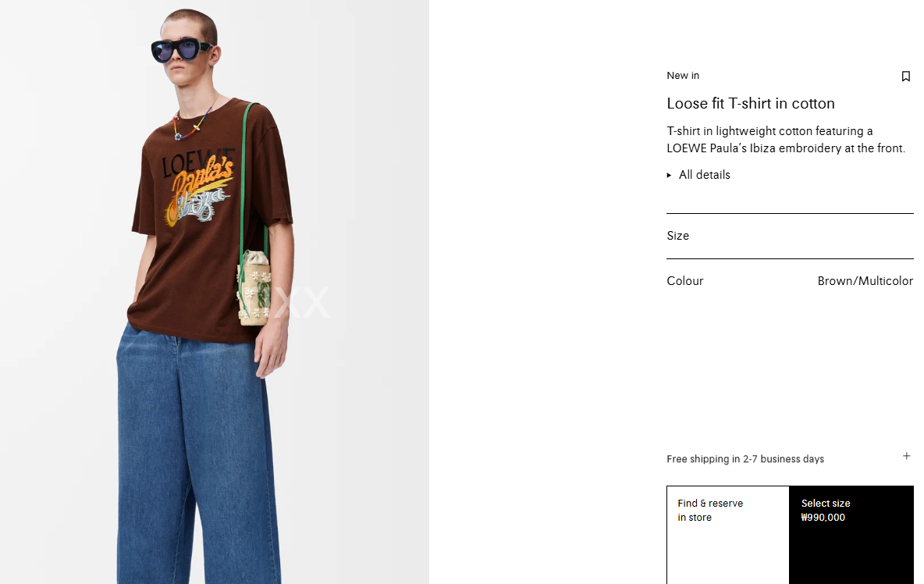This screenshot has width=924, height=584.
Task: Expand shipping info with plus icon
Action: click(906, 456)
